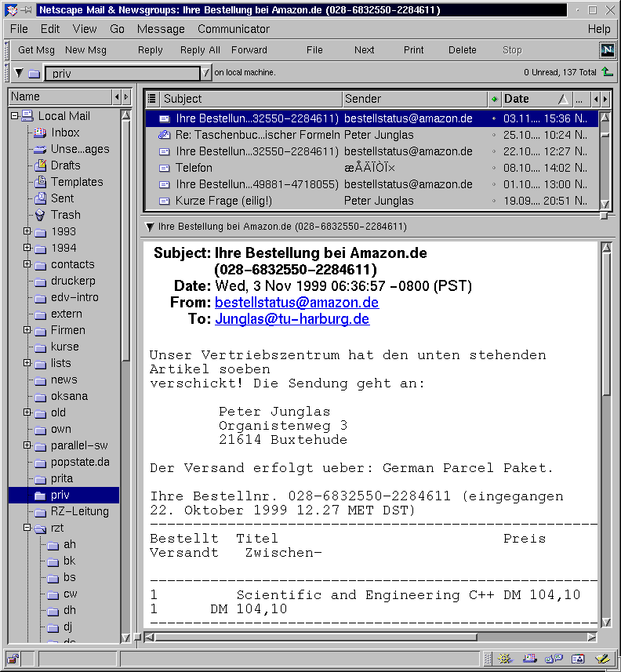Click the message body vertical scrollbar thumb

point(606,324)
